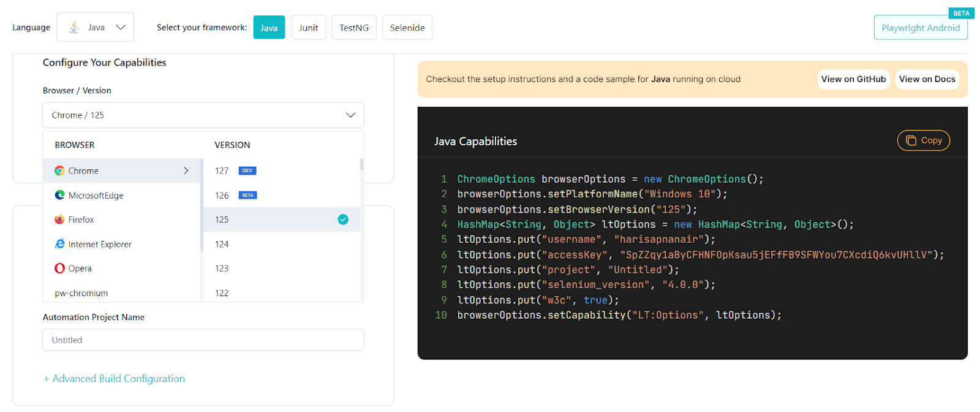Choose the Selenide framework option
The image size is (980, 412).
(407, 28)
